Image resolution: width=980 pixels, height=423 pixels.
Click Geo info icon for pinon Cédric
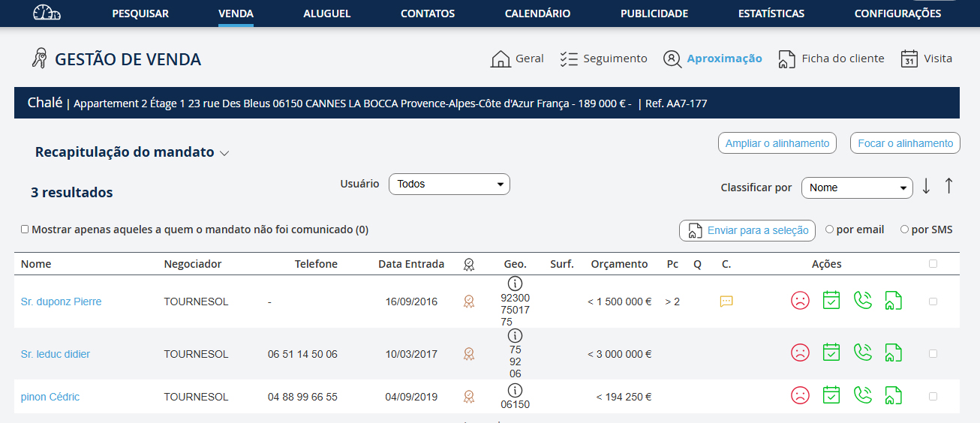(x=515, y=390)
